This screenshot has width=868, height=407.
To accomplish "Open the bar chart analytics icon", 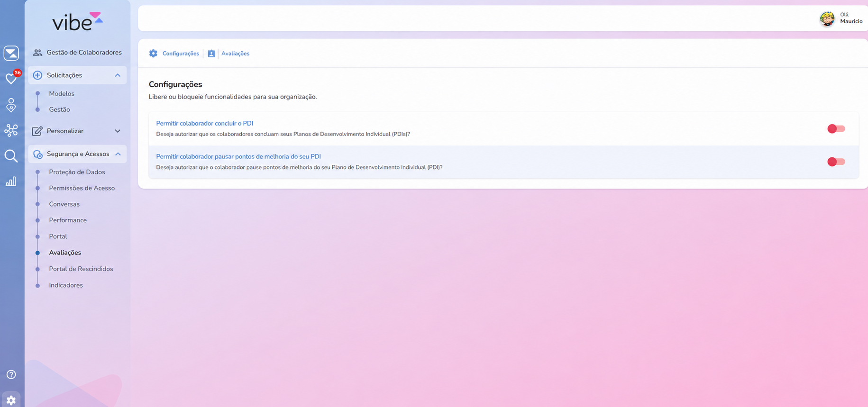I will (11, 181).
